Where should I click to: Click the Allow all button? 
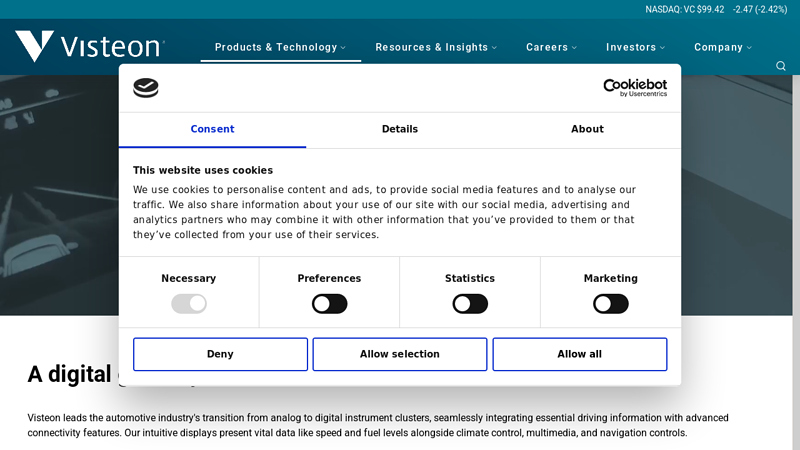580,354
